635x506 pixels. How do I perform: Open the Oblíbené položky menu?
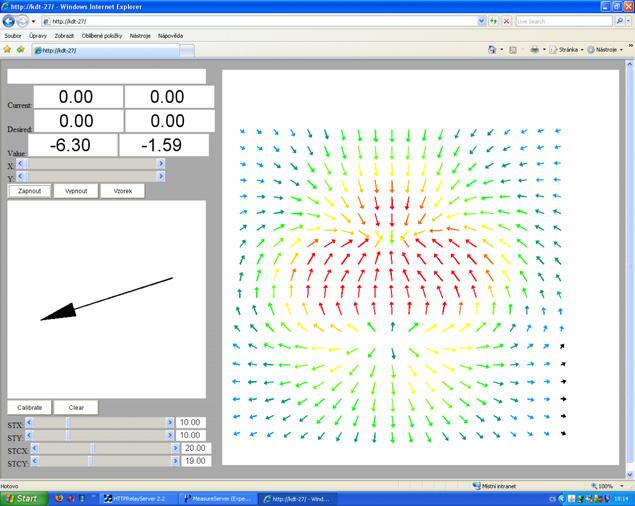102,36
